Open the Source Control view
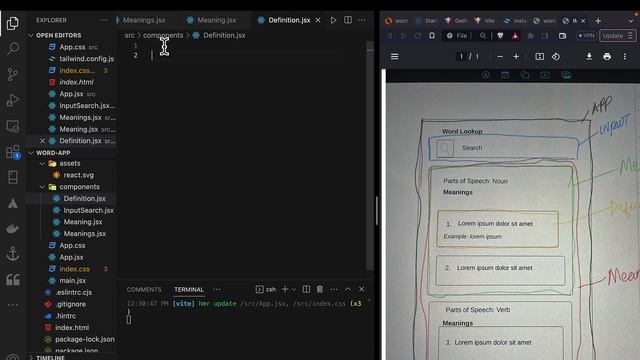The height and width of the screenshot is (360, 640). 13,74
